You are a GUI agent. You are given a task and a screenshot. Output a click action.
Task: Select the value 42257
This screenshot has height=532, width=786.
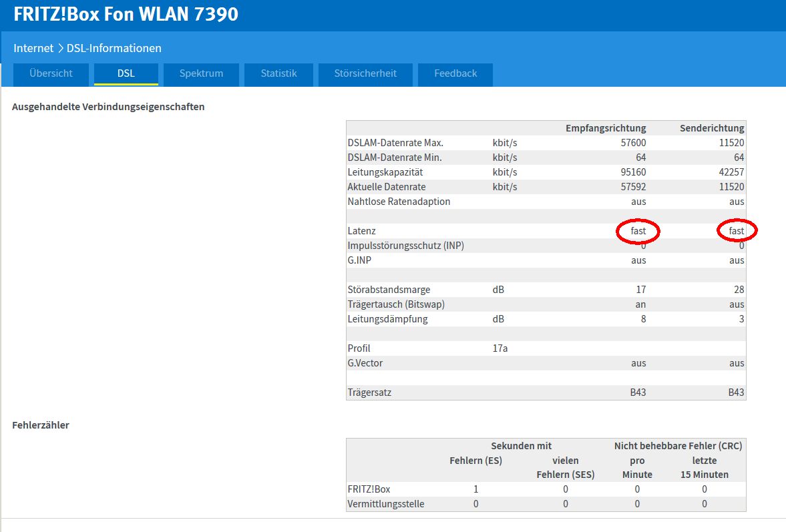pyautogui.click(x=731, y=172)
